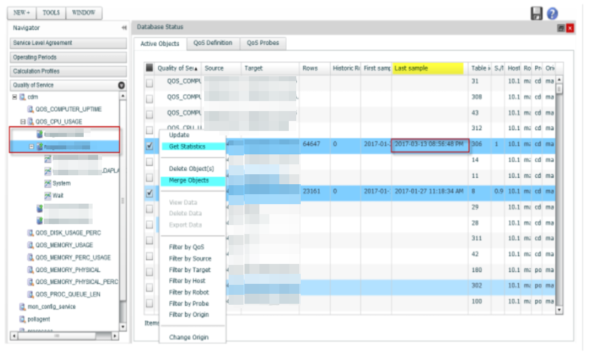Image resolution: width=596 pixels, height=364 pixels.
Task: Uncheck the row with 64647 rows
Action: pos(149,146)
